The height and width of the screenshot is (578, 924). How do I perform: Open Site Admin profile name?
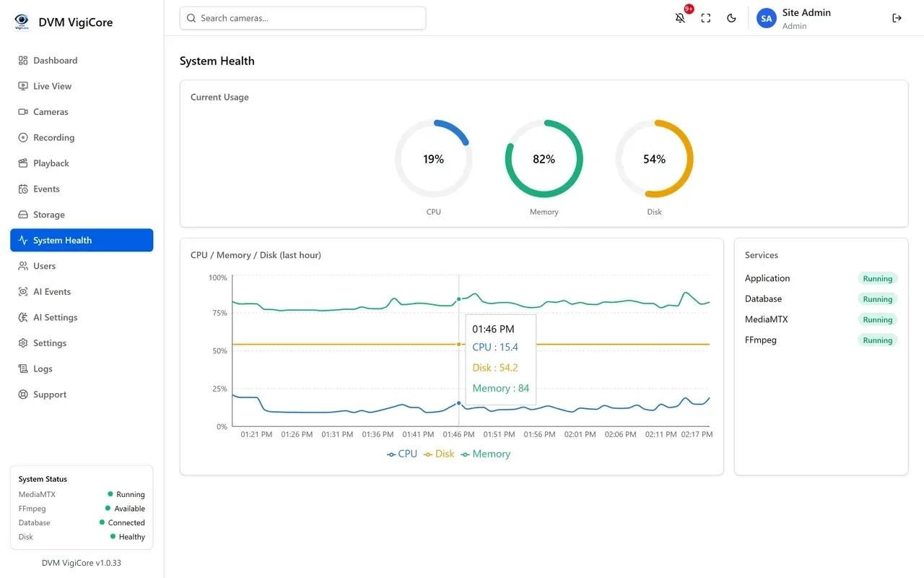tap(806, 12)
